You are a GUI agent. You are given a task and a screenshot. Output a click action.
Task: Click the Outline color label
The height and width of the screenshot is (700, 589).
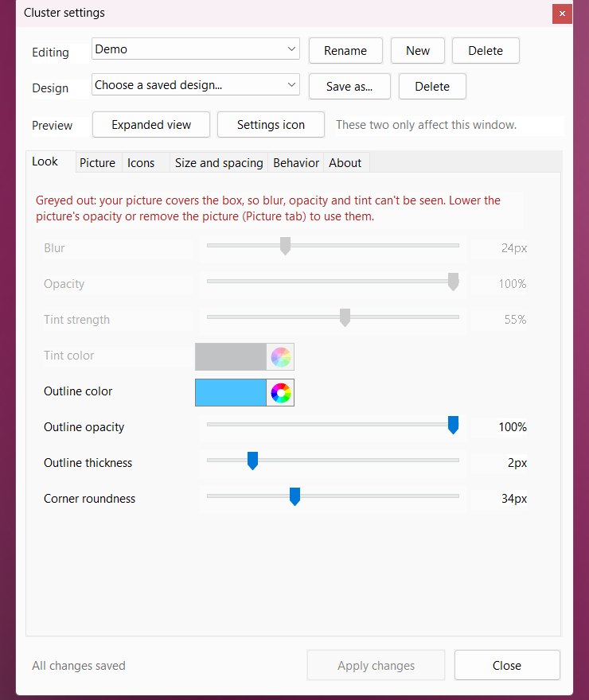click(78, 391)
